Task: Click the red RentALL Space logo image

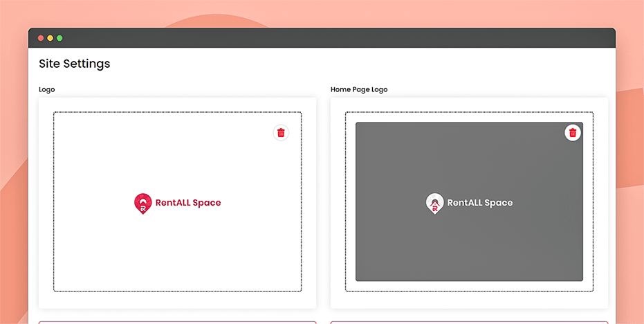Action: pos(177,203)
